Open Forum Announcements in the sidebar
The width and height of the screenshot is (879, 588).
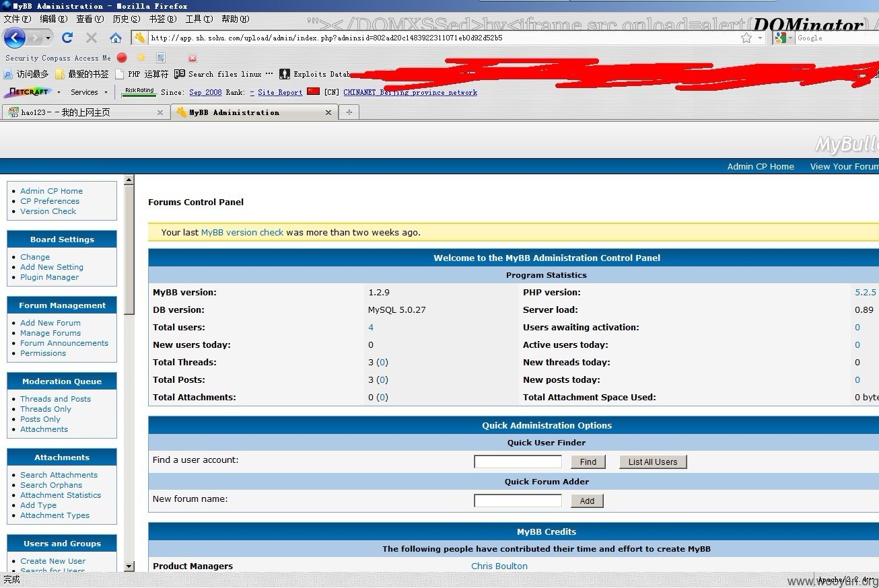(65, 343)
